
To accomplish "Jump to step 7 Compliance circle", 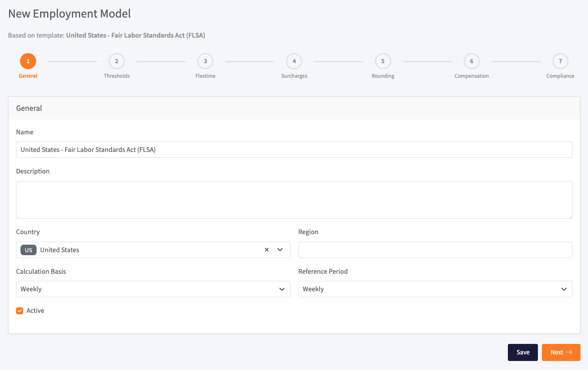I will 560,61.
